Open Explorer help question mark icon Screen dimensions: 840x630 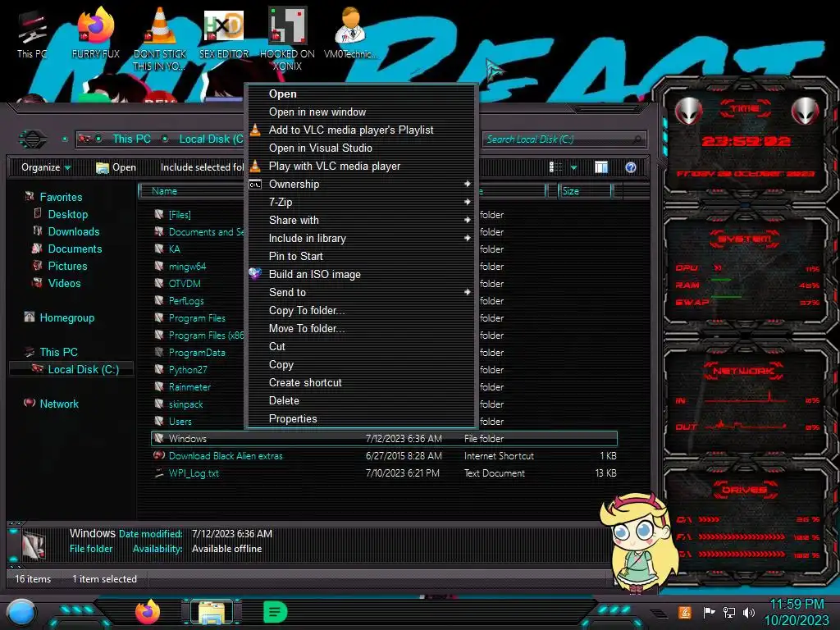point(631,167)
